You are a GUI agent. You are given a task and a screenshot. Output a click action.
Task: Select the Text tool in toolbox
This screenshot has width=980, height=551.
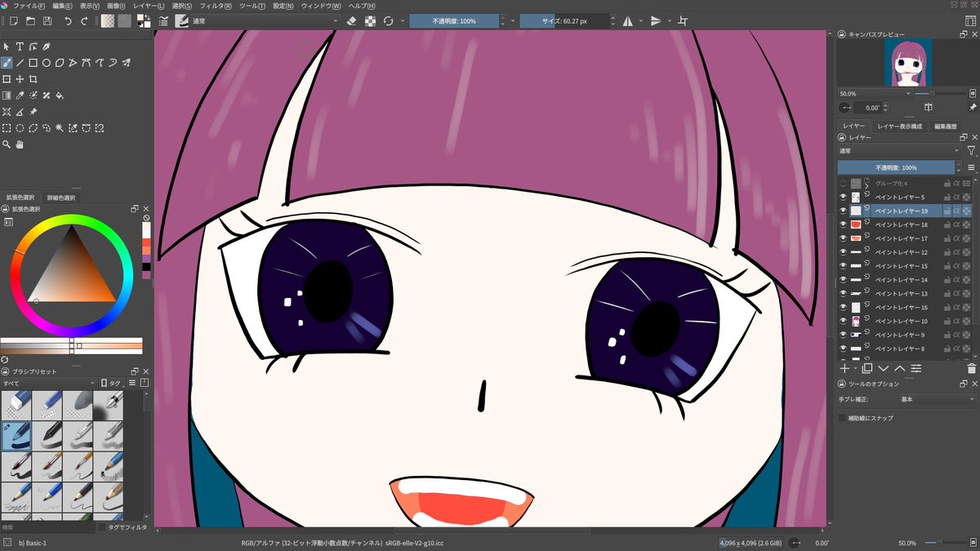click(20, 47)
